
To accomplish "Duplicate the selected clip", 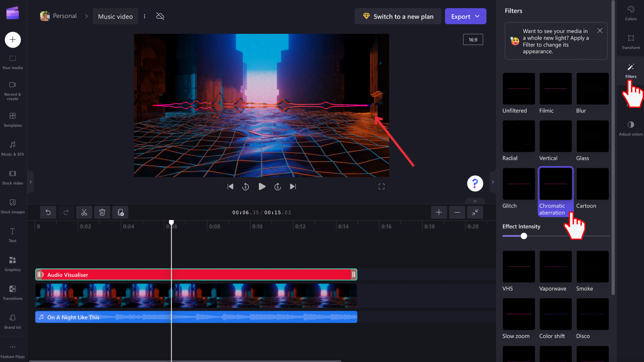I will click(x=120, y=212).
